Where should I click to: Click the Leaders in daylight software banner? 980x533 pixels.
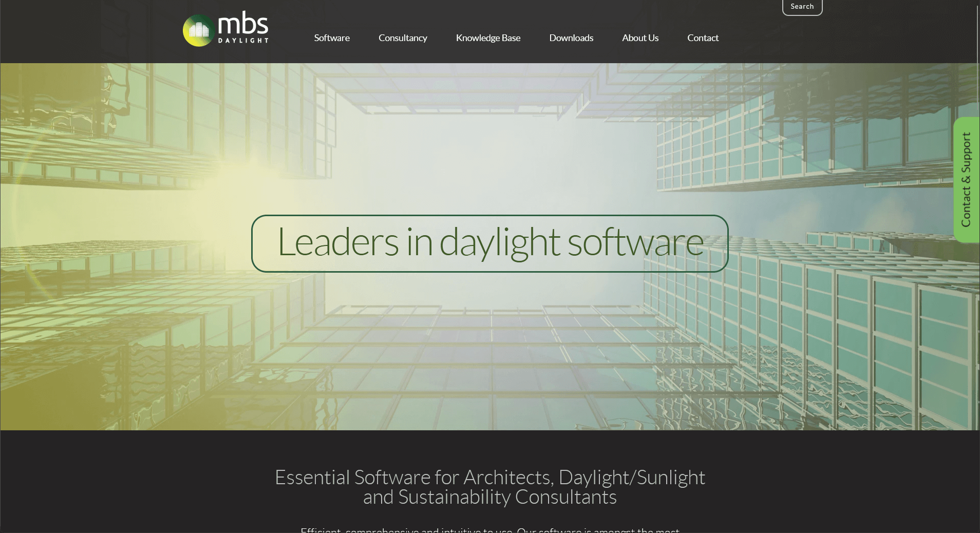tap(490, 243)
